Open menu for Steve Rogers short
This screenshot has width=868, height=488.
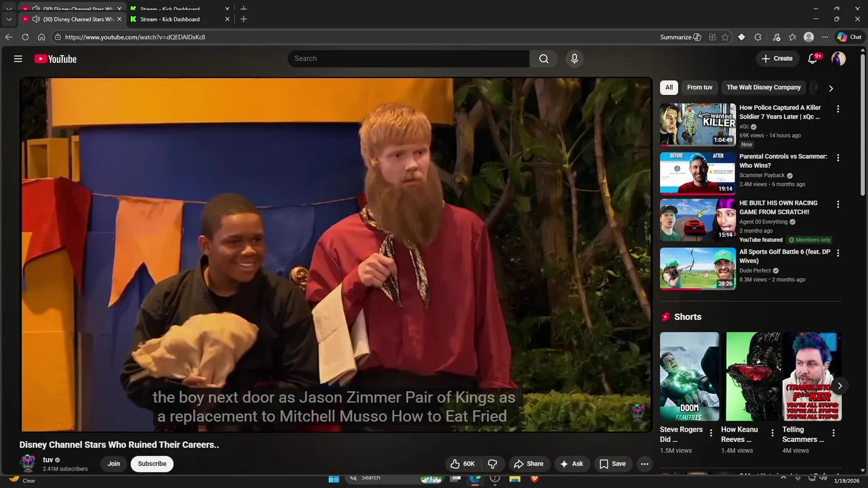tap(711, 433)
